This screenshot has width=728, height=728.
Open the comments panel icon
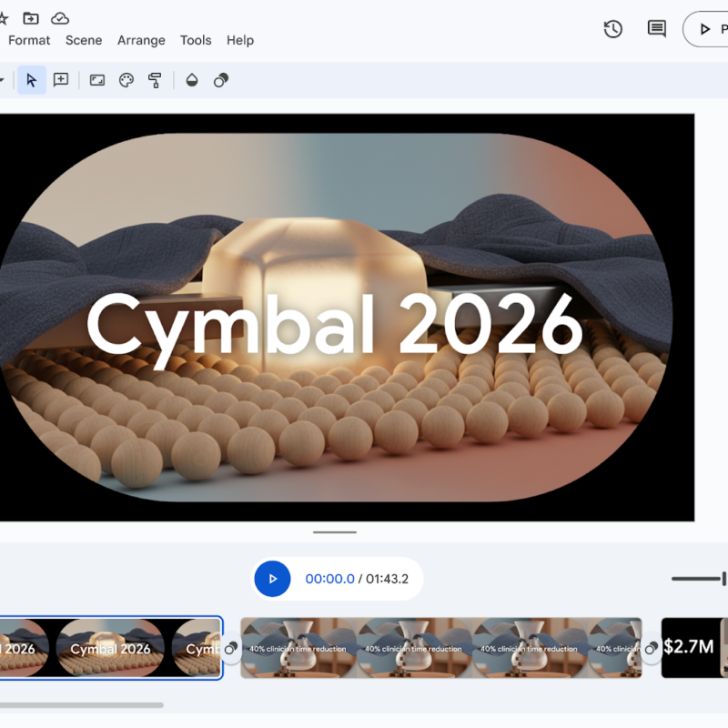click(x=656, y=29)
